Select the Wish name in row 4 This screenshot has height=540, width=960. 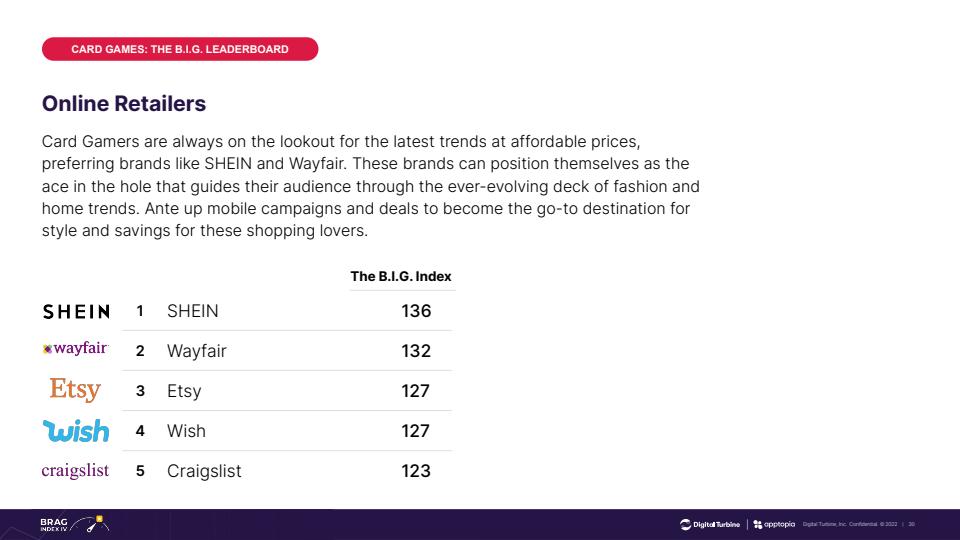click(x=186, y=431)
